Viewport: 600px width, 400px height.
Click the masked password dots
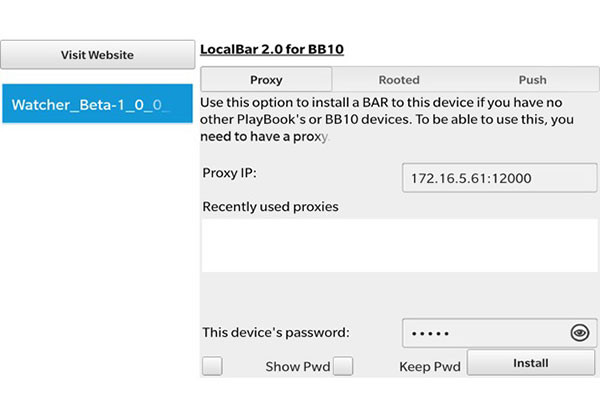[x=430, y=334]
